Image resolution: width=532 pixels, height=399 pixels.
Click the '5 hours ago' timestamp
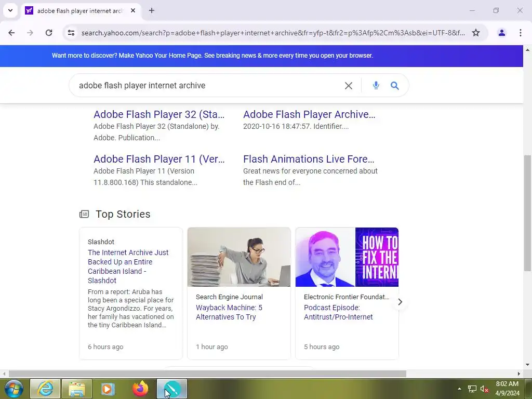pos(322,347)
